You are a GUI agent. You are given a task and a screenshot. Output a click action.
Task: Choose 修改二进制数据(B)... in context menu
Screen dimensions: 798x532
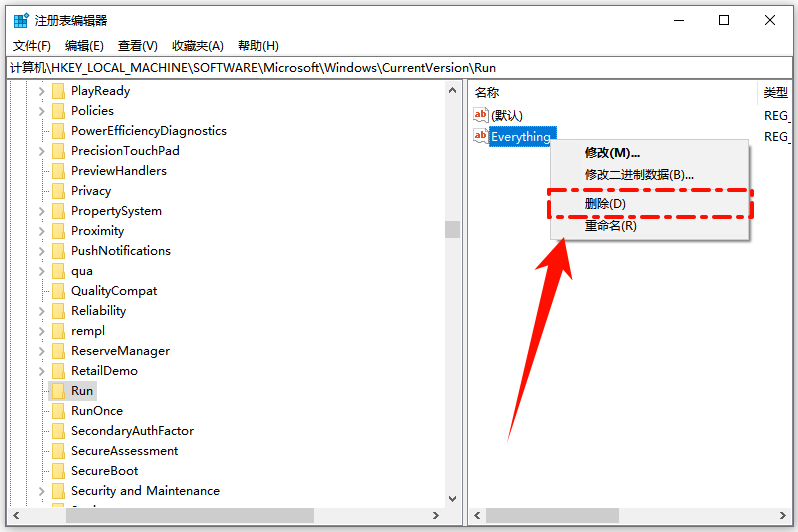pos(649,175)
